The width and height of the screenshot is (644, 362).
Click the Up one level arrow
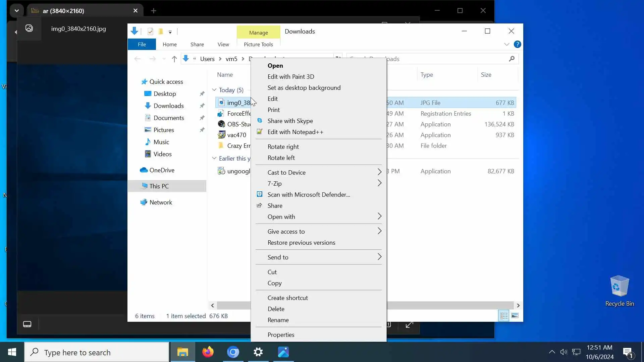tap(174, 59)
